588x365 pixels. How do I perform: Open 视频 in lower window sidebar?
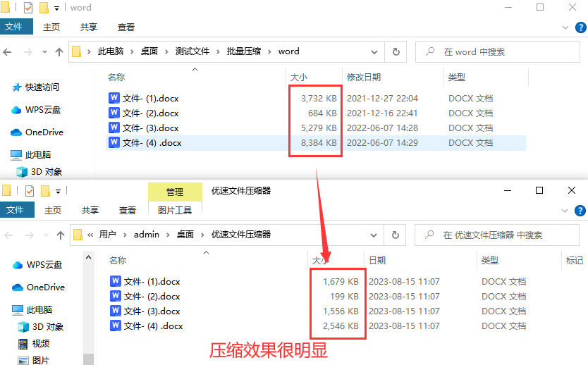pyautogui.click(x=34, y=344)
